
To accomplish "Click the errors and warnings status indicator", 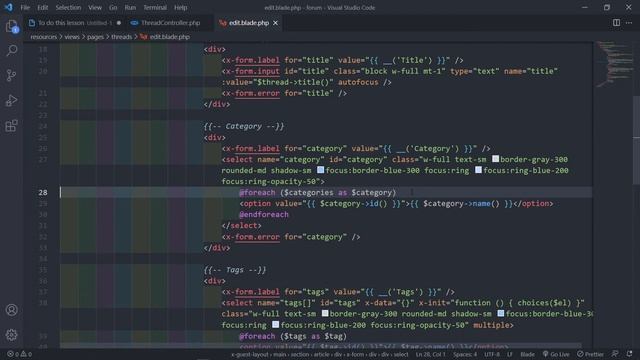I will tap(19, 354).
